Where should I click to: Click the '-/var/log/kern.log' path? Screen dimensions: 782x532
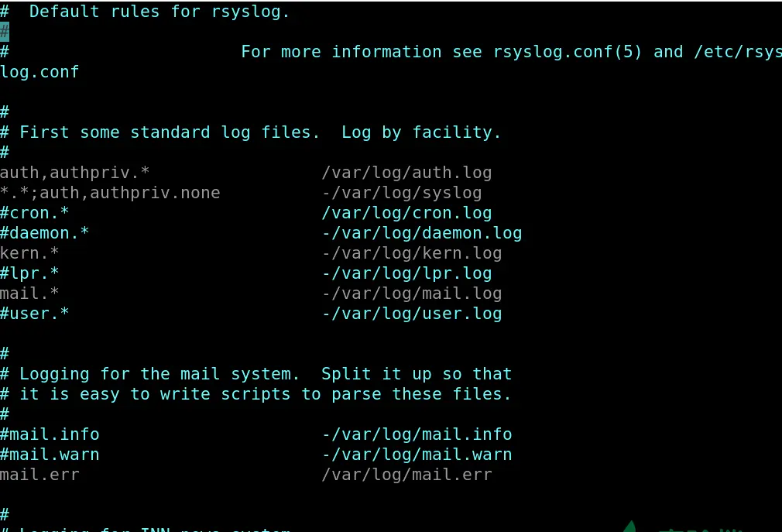point(411,252)
